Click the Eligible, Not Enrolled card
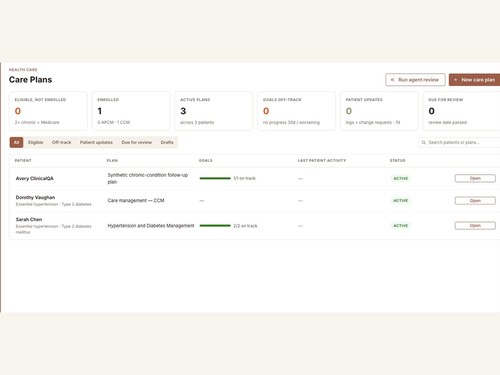The image size is (500, 375). point(48,111)
